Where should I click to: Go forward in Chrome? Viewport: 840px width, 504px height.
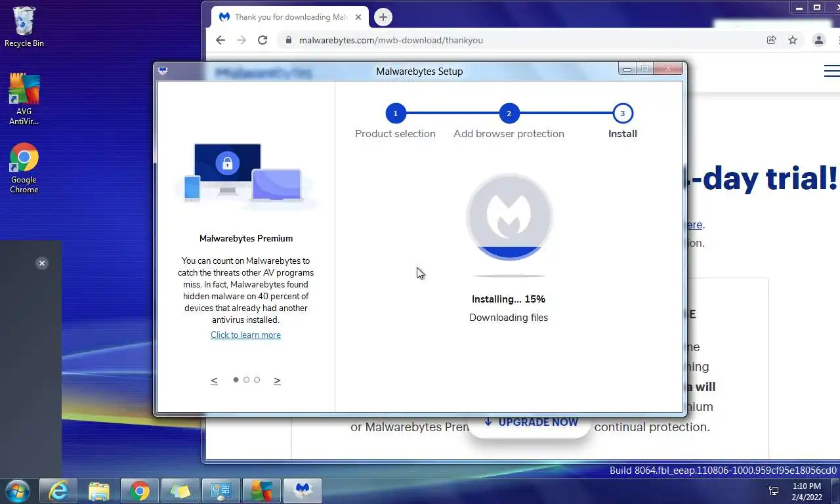(241, 40)
